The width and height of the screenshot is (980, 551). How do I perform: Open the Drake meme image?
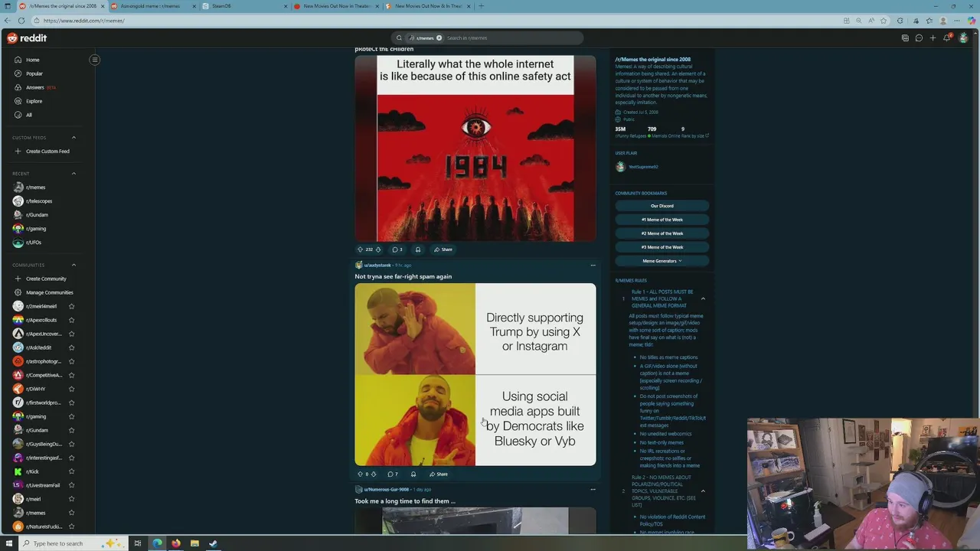(475, 374)
